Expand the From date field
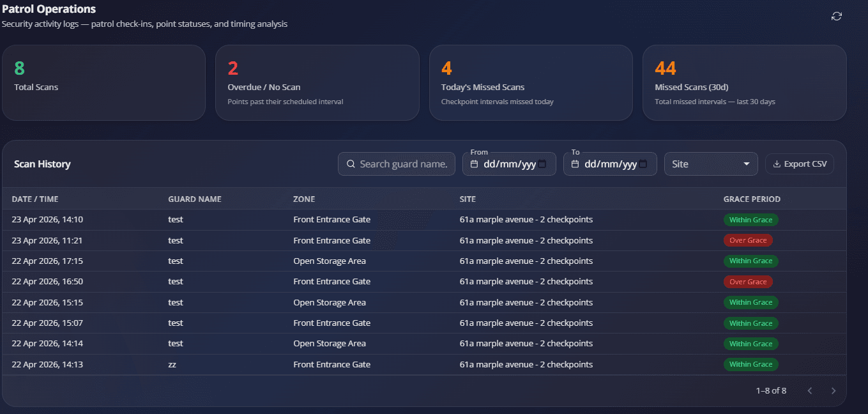 (509, 164)
